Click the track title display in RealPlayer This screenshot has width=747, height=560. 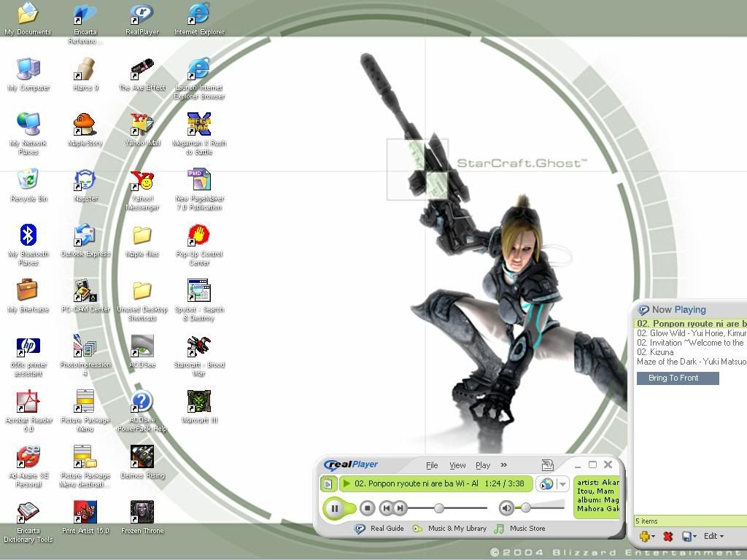pyautogui.click(x=436, y=484)
